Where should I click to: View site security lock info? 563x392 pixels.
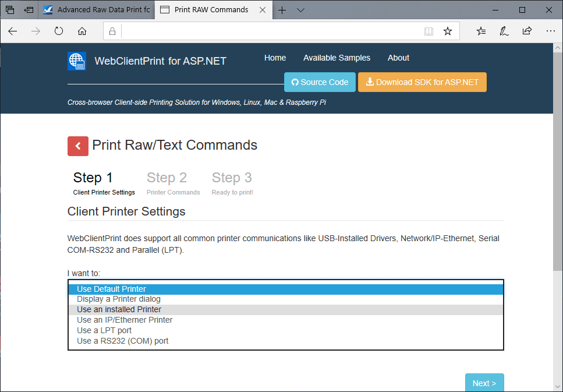112,31
